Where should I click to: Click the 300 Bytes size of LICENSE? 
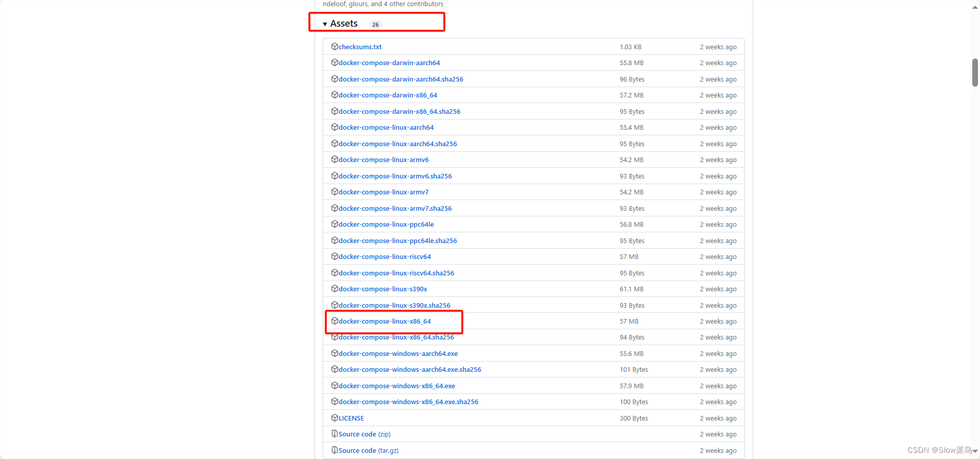pos(634,418)
